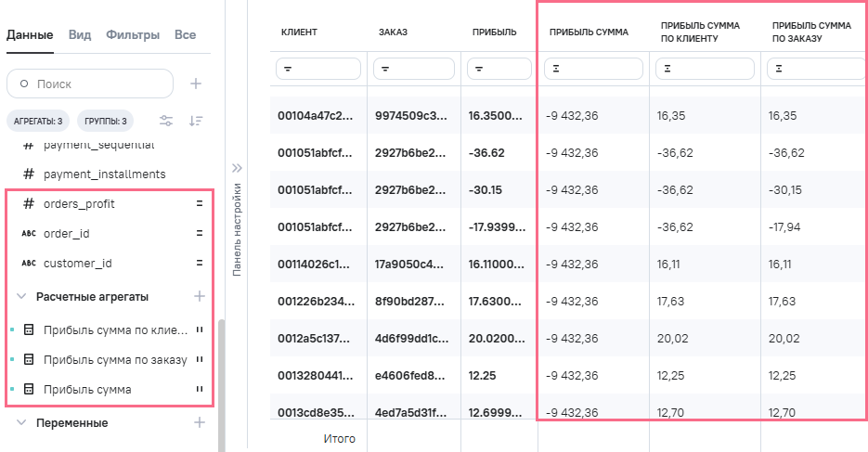Expand the Переменные section
The image size is (868, 452).
click(x=21, y=422)
